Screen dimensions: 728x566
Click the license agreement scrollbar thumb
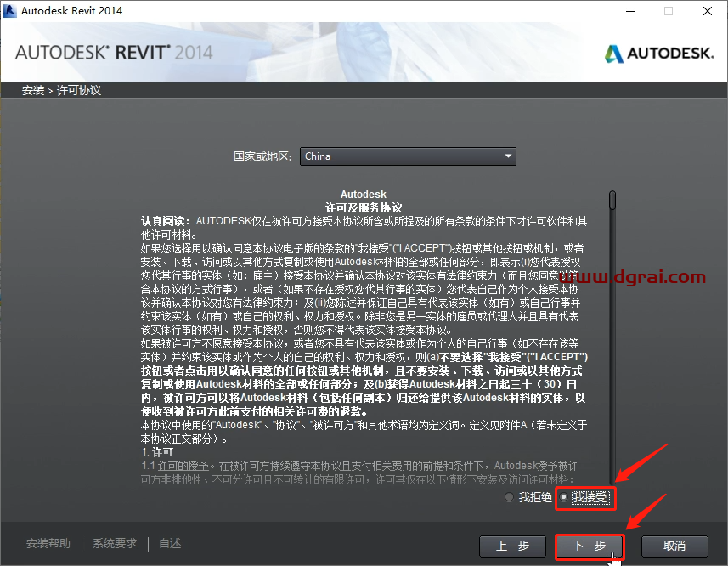pyautogui.click(x=612, y=200)
